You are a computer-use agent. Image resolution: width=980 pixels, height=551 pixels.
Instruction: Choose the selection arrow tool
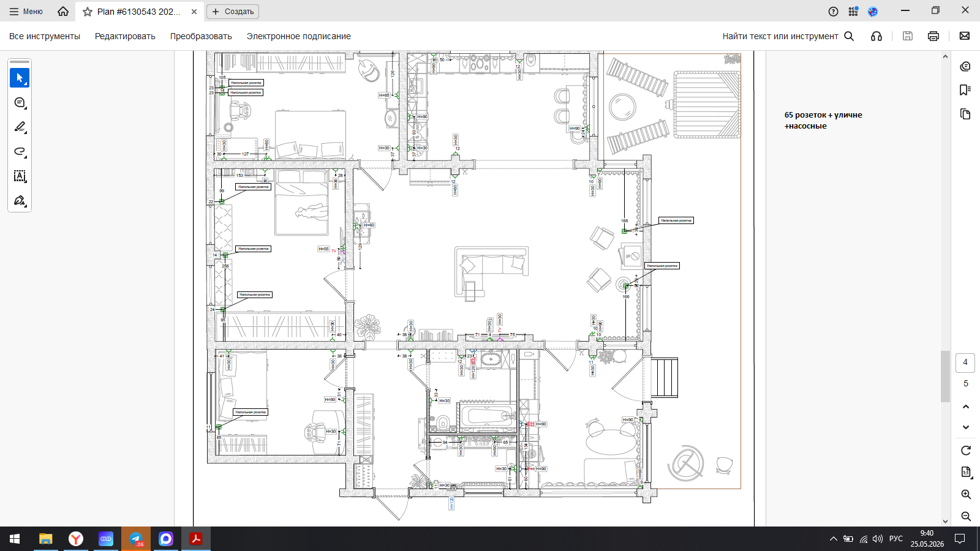[x=20, y=78]
